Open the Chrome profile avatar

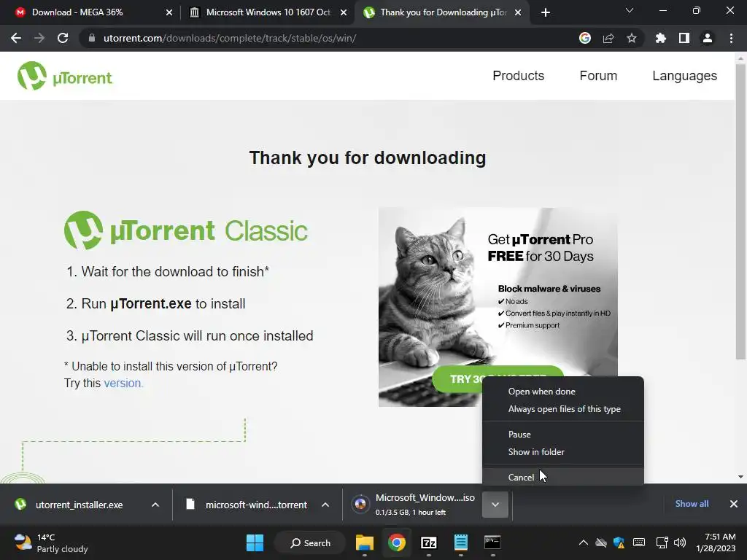coord(708,38)
